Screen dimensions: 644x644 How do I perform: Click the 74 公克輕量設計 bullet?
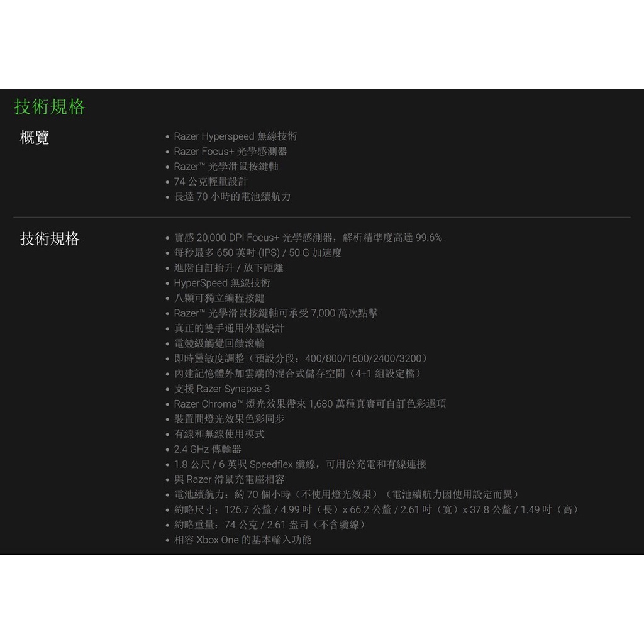[x=211, y=182]
